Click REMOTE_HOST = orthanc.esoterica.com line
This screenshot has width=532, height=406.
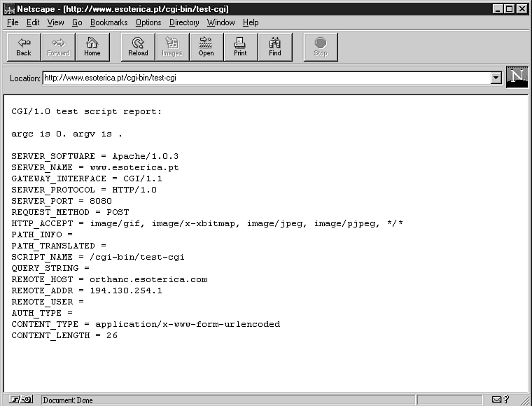click(x=109, y=279)
